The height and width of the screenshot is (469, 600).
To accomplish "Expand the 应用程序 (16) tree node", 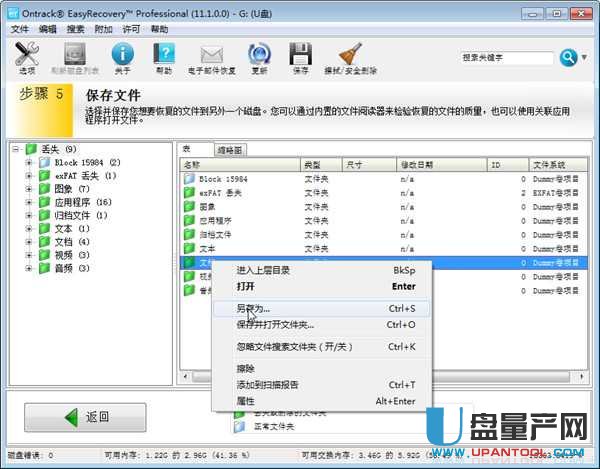I will [x=29, y=202].
